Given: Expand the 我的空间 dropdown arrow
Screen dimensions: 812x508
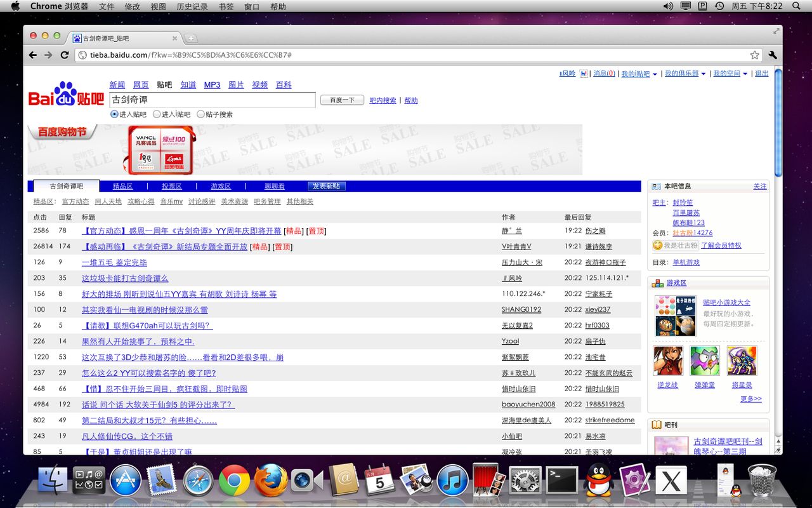Looking at the screenshot, I should pos(745,74).
